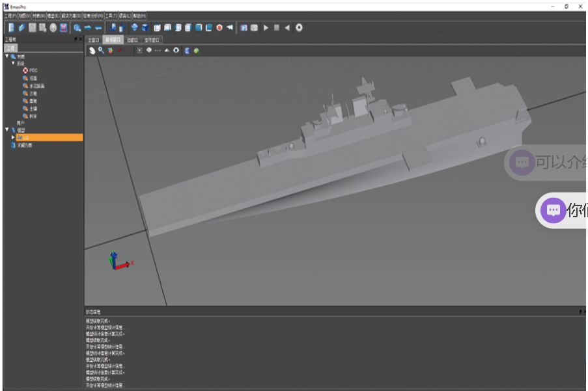Collapse the 材质 root tree node
This screenshot has width=588, height=391.
coord(7,56)
